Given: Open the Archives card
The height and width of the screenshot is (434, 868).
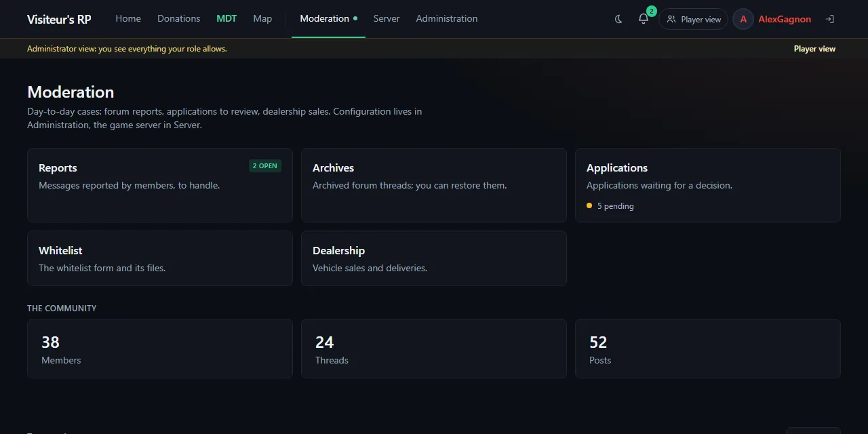Looking at the screenshot, I should 434,185.
